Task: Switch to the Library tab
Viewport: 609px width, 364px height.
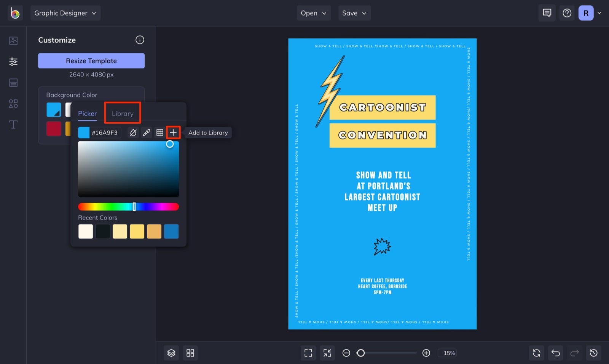Action: pos(123,113)
